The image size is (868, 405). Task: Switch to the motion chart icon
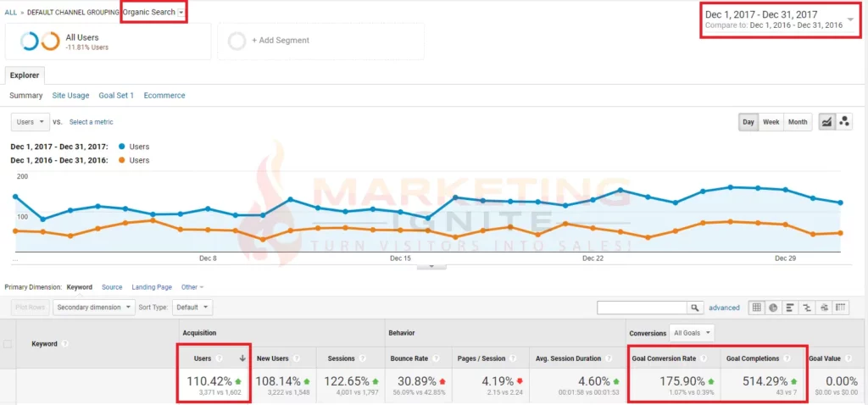[844, 122]
